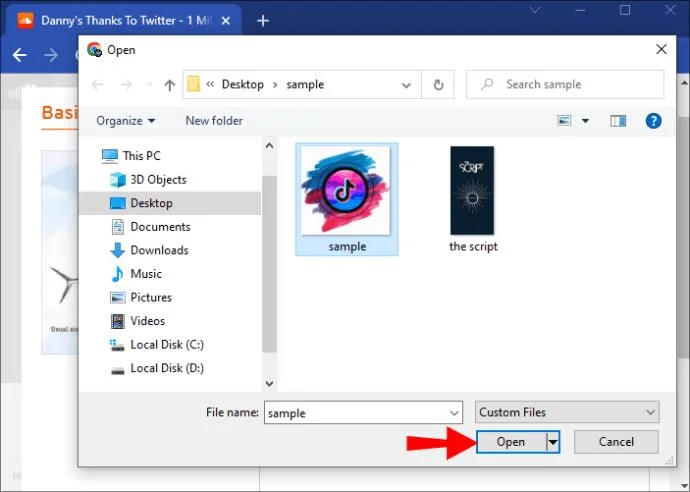Expand the address bar path dropdown
Image resolution: width=690 pixels, height=492 pixels.
(x=409, y=85)
